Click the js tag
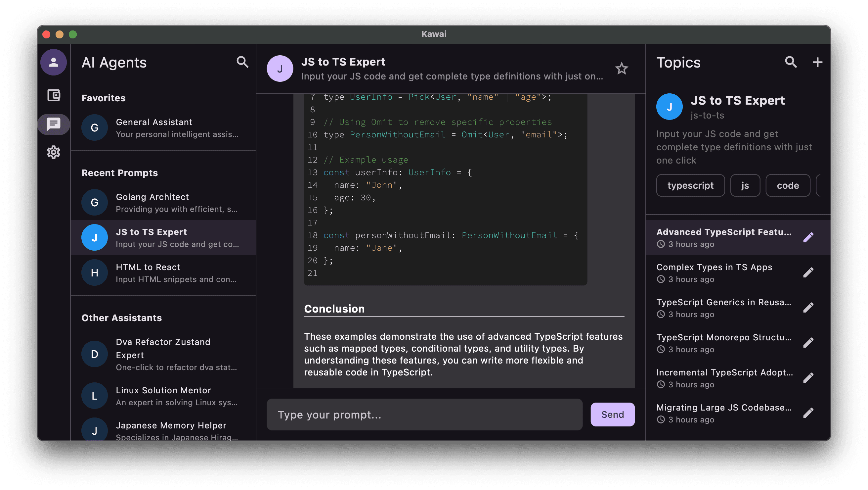Image resolution: width=868 pixels, height=490 pixels. (745, 185)
